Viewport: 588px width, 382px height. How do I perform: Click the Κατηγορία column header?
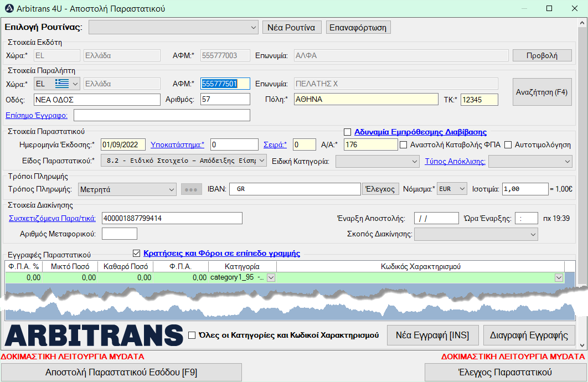click(x=243, y=266)
